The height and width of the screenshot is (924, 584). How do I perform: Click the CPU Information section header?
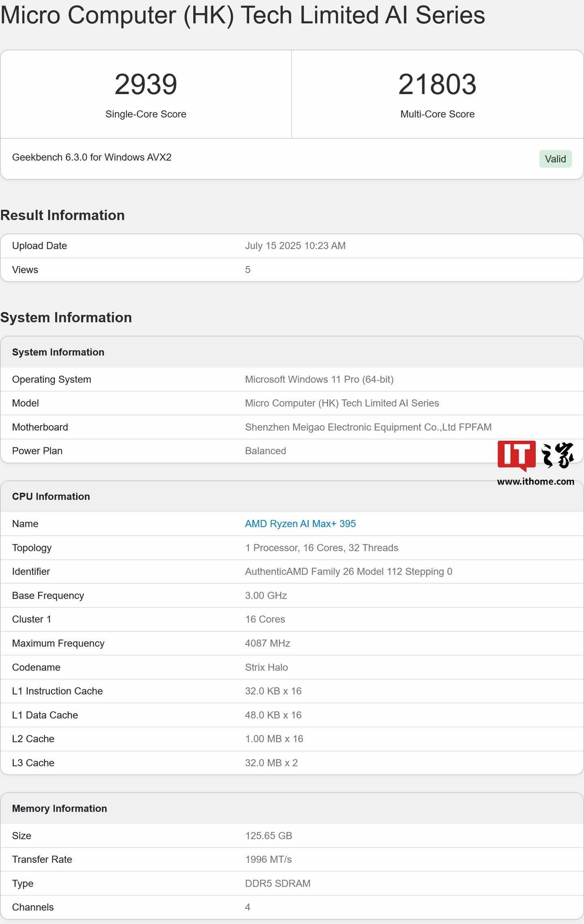51,496
